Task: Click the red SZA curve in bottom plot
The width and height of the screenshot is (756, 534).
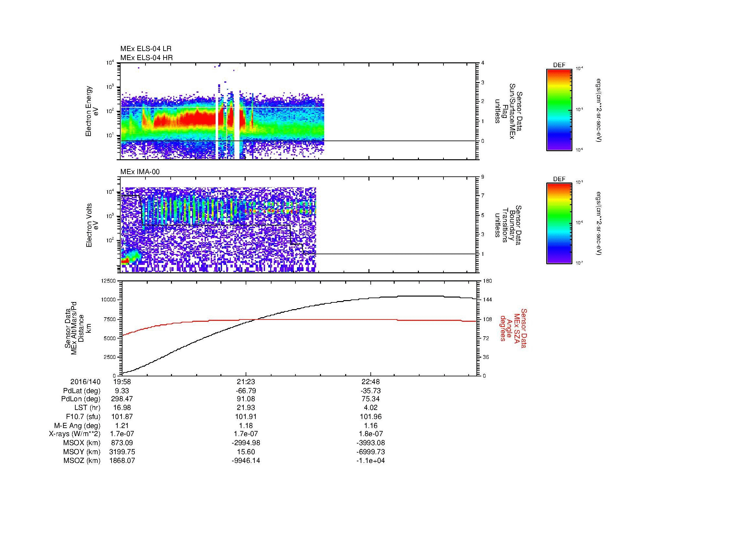Action: pos(299,320)
